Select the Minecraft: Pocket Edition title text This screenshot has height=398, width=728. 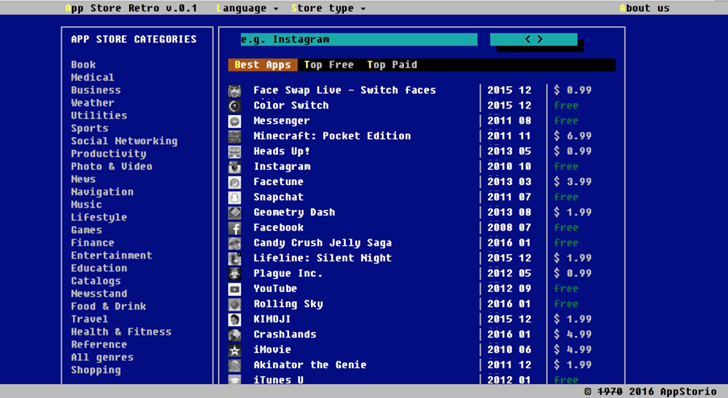click(x=332, y=136)
